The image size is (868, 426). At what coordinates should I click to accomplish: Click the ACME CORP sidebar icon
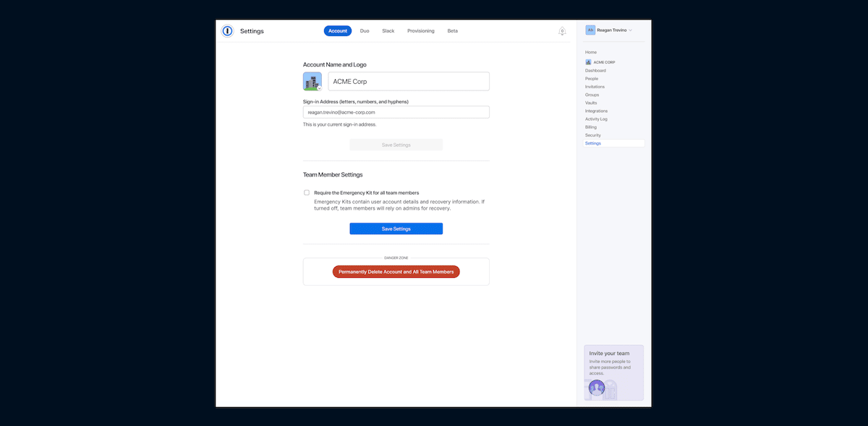(588, 62)
